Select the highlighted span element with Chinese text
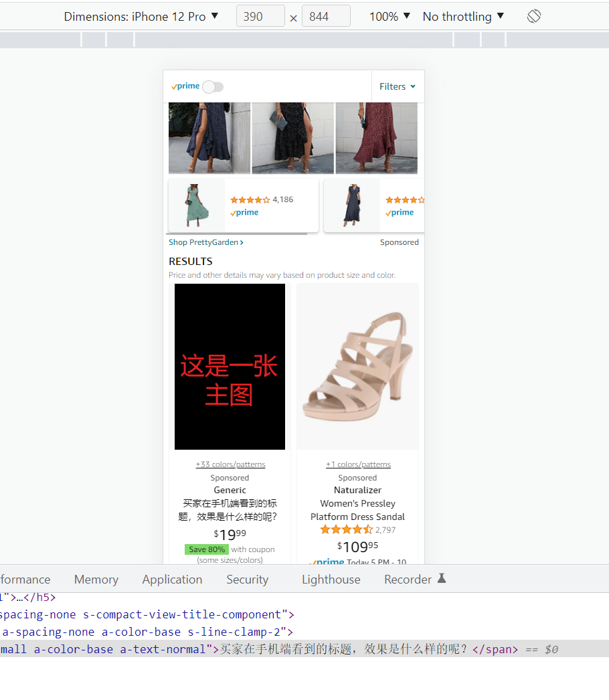The height and width of the screenshot is (700, 609). pyautogui.click(x=304, y=649)
